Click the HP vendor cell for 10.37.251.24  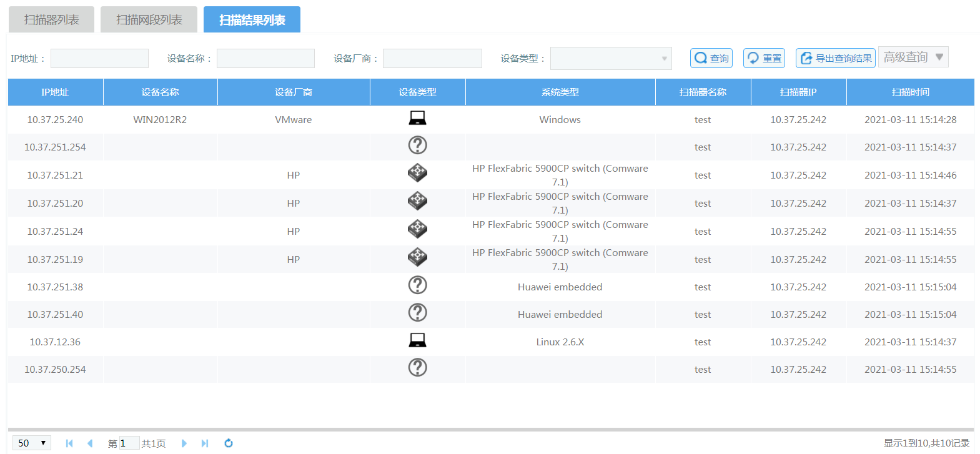click(294, 232)
